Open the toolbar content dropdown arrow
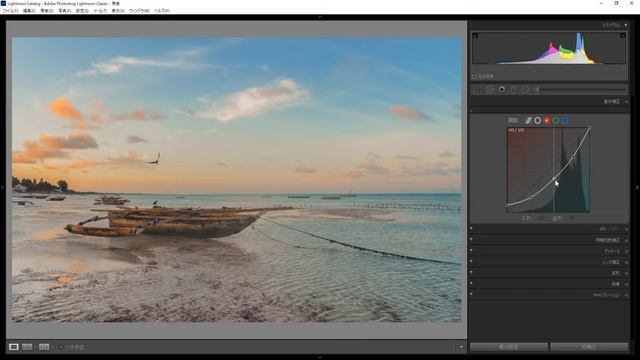This screenshot has width=640, height=360. pos(461,347)
